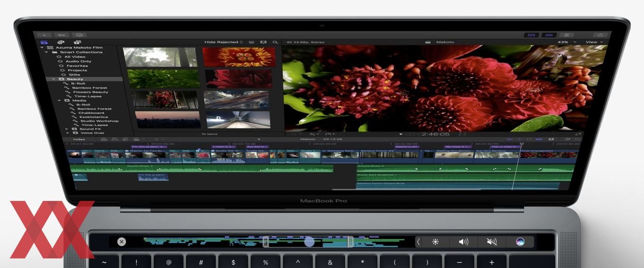Open the 43% viewer zoom dropdown
The height and width of the screenshot is (268, 644).
tap(567, 42)
